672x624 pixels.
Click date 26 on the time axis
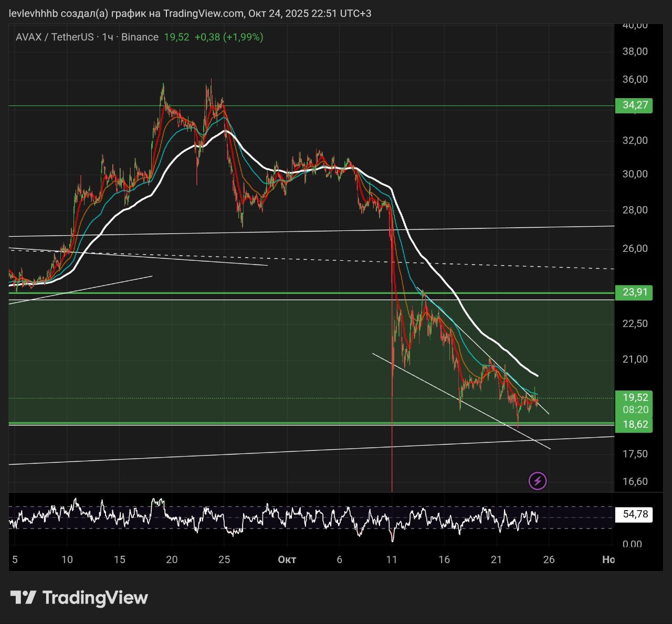(x=549, y=559)
